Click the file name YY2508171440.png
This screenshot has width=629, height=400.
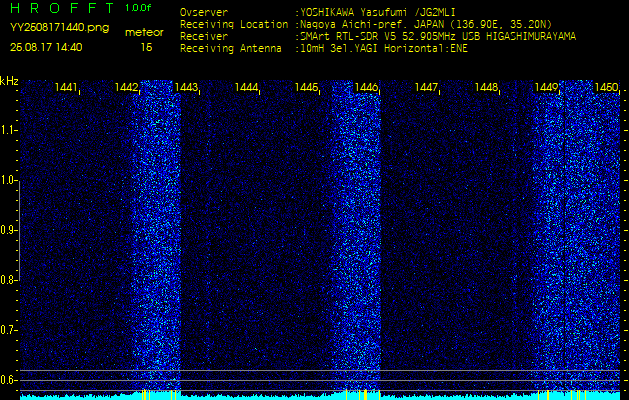coord(59,28)
